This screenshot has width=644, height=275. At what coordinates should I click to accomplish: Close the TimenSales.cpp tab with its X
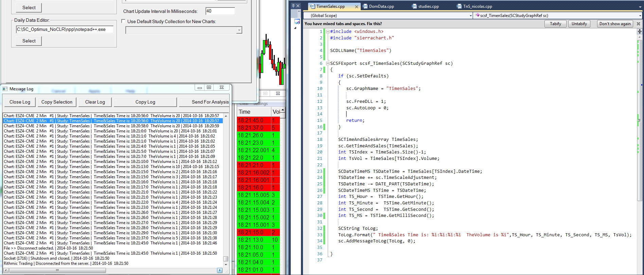tap(356, 6)
